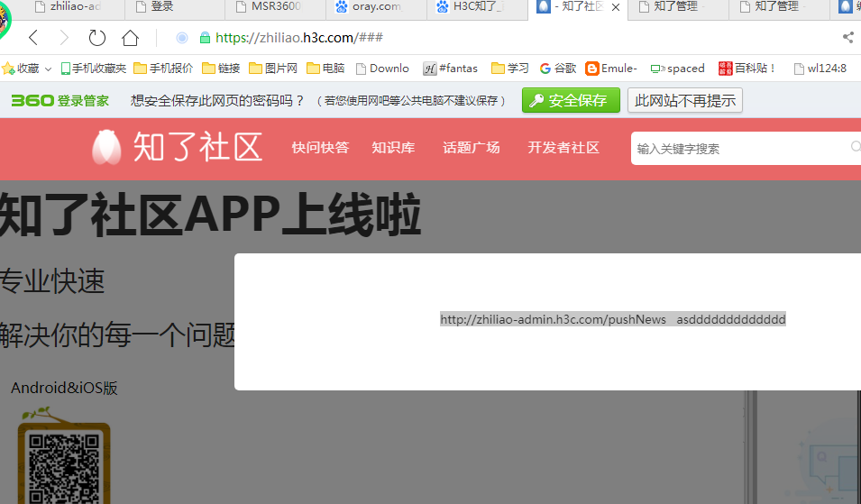The width and height of the screenshot is (861, 504).
Task: Open the 电脑 bookmark folder
Action: [x=325, y=69]
